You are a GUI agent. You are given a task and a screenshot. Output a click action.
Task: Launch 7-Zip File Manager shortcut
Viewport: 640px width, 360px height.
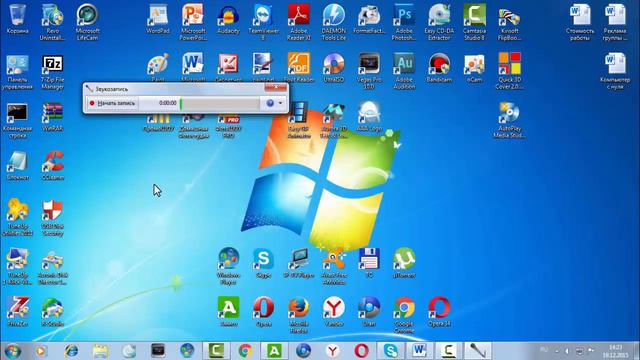52,71
